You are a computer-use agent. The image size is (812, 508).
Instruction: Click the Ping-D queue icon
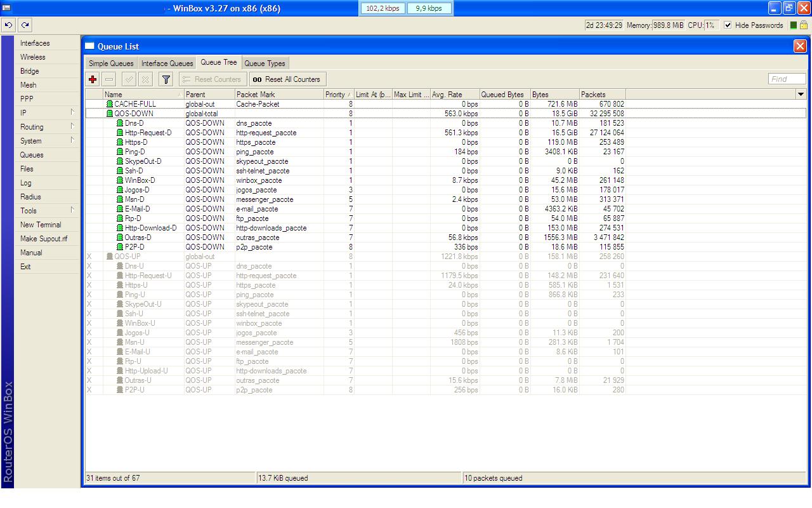120,152
